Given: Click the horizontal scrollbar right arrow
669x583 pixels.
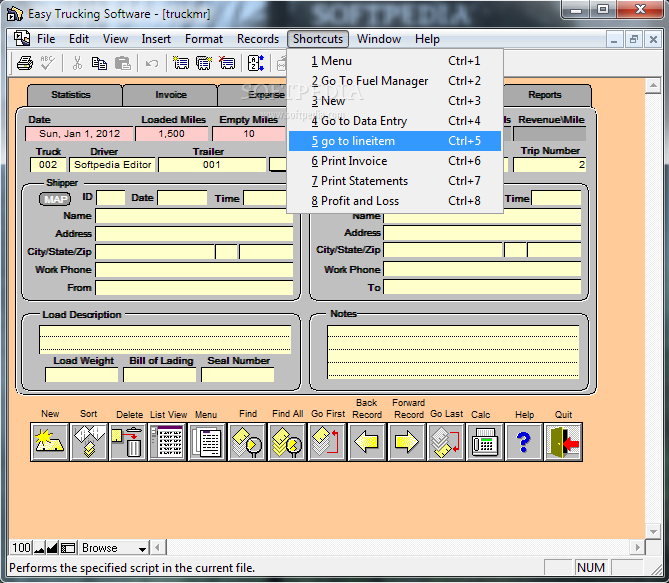Looking at the screenshot, I should 637,548.
